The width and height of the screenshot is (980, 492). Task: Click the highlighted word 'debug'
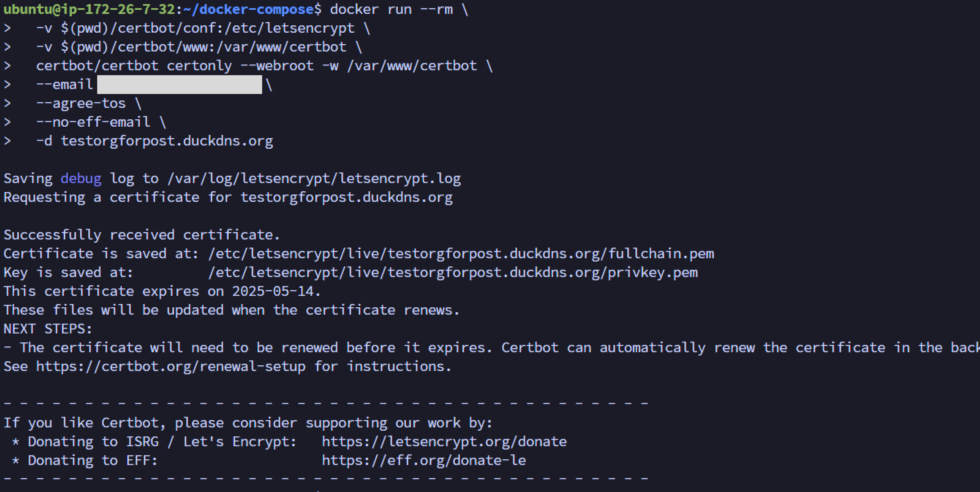81,179
